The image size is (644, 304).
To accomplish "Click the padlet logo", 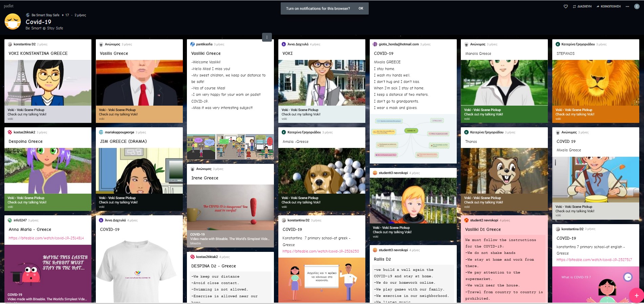I will [x=9, y=6].
